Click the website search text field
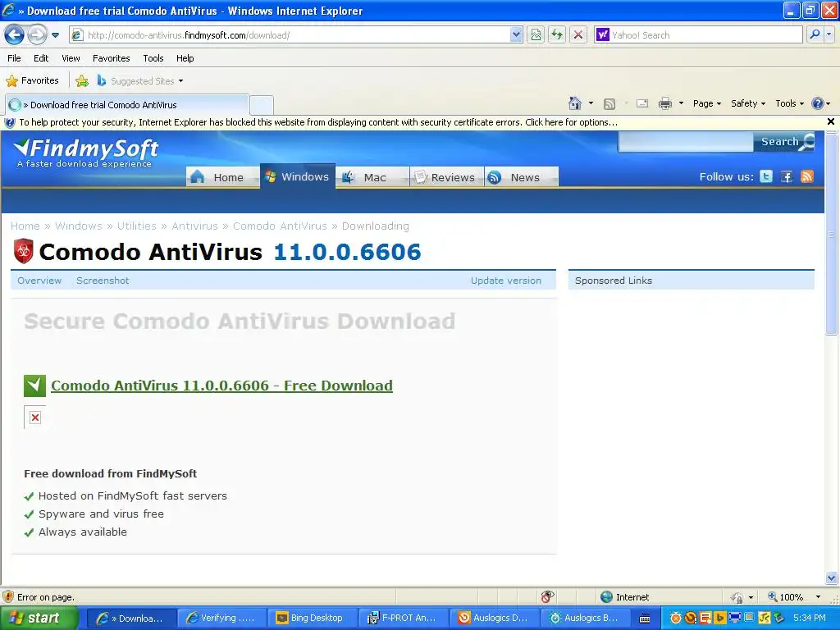Image resolution: width=840 pixels, height=630 pixels. coord(685,142)
